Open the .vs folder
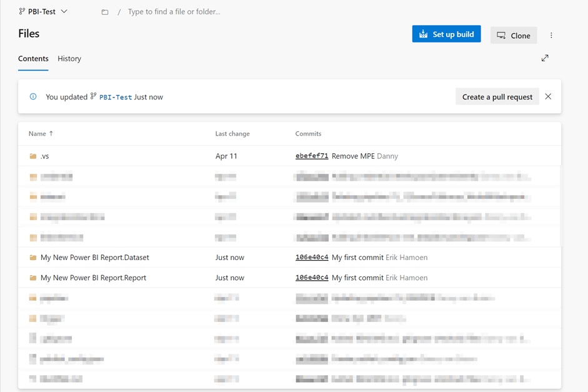Viewport: 588px width, 392px height. point(44,156)
